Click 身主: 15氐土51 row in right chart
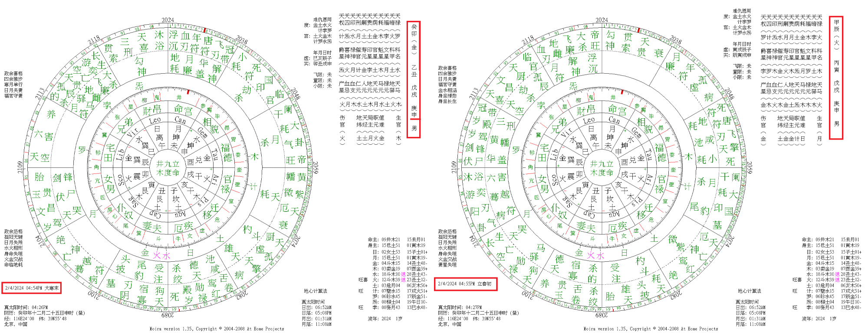The image size is (868, 335). (x=830, y=245)
